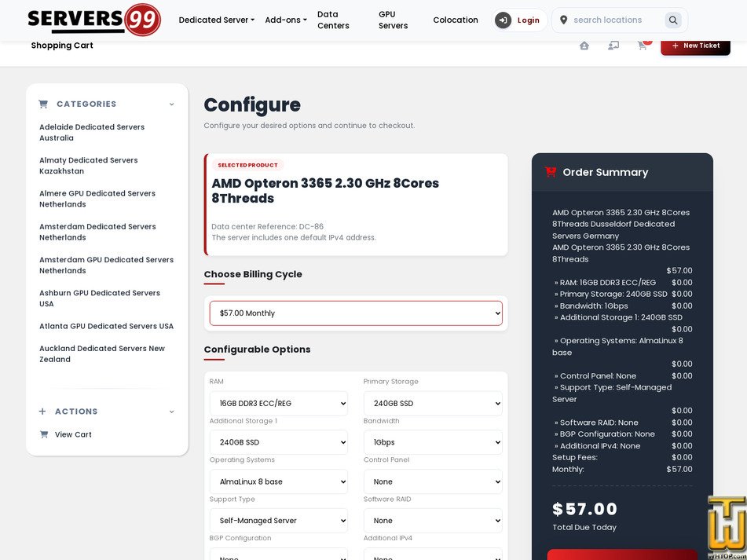Open the Dedicated Server menu
The width and height of the screenshot is (747, 560).
[x=216, y=20]
